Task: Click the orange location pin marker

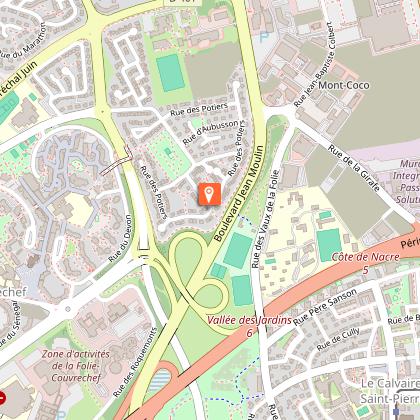Action: 209,194
